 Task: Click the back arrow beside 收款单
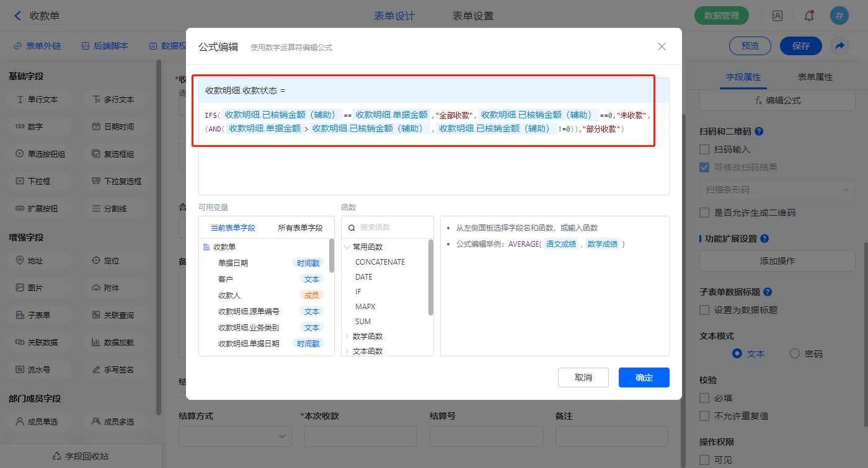click(17, 16)
